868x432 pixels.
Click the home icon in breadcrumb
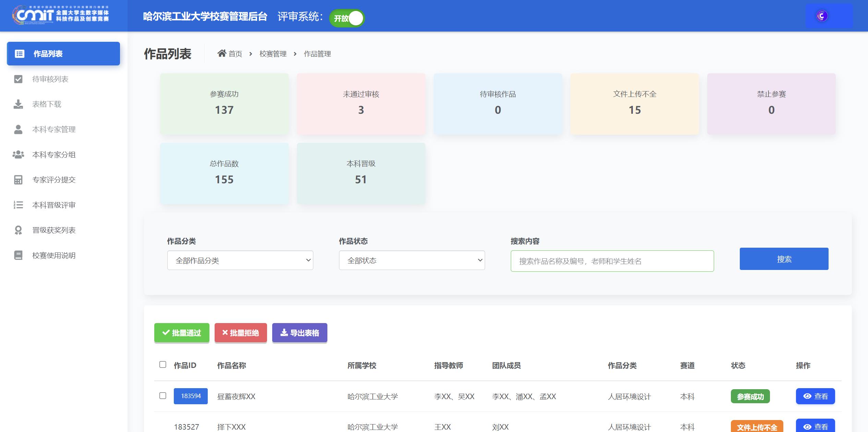pyautogui.click(x=222, y=53)
